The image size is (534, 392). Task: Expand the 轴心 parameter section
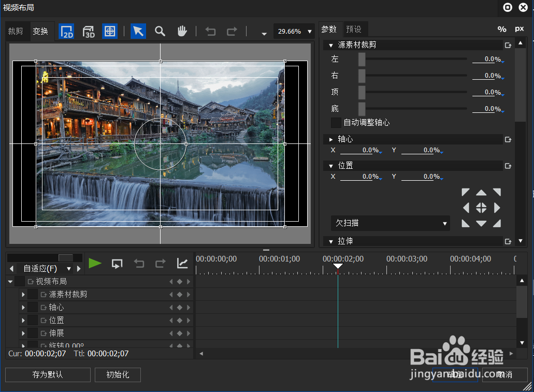point(330,139)
